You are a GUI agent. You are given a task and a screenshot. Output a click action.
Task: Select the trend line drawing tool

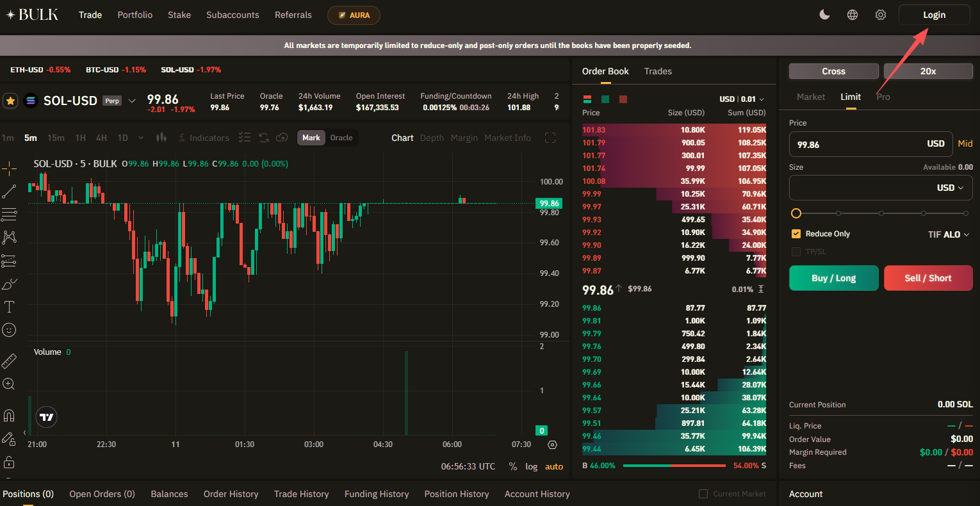point(9,191)
